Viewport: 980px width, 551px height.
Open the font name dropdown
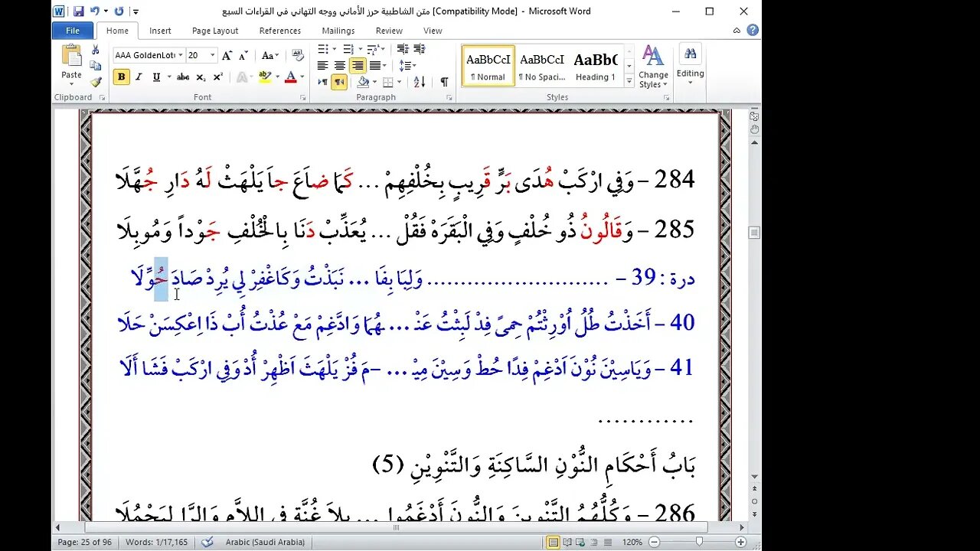click(181, 56)
